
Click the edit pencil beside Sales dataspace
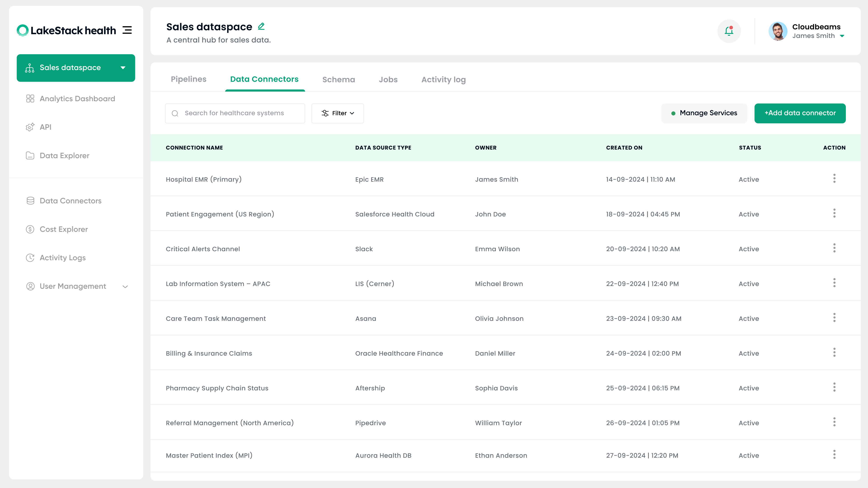pos(261,26)
